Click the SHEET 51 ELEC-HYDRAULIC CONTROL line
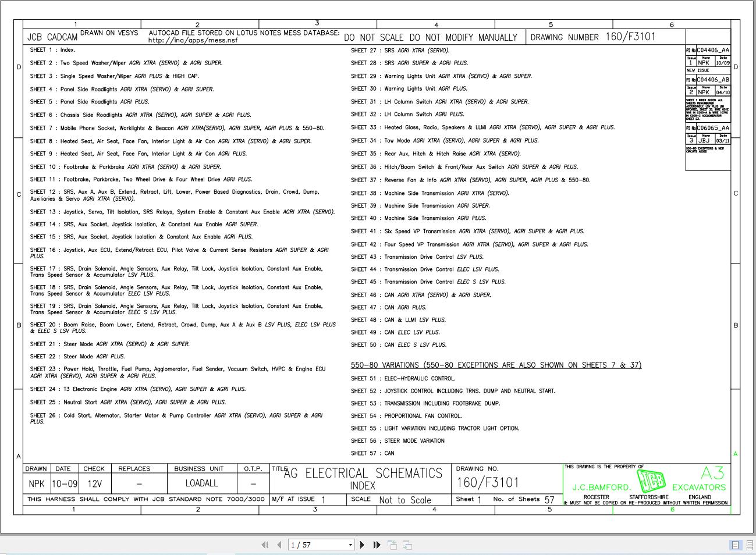The width and height of the screenshot is (756, 555). coord(403,379)
